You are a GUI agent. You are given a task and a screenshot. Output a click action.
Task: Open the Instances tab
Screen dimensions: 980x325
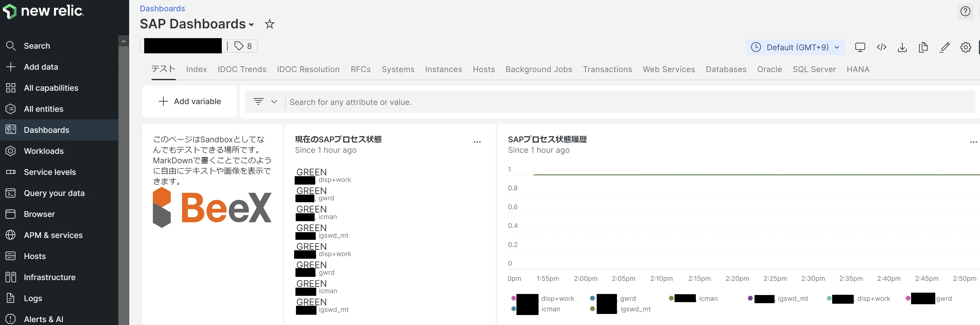click(444, 69)
